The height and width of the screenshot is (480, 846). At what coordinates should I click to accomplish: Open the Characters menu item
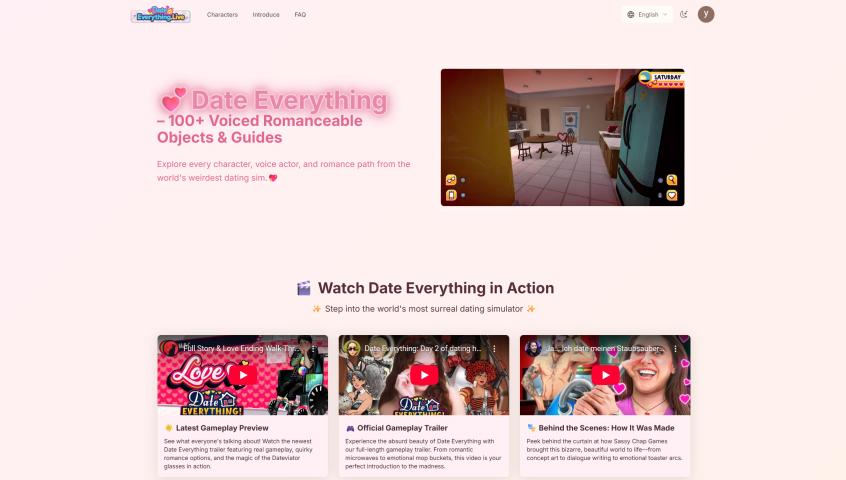point(222,15)
